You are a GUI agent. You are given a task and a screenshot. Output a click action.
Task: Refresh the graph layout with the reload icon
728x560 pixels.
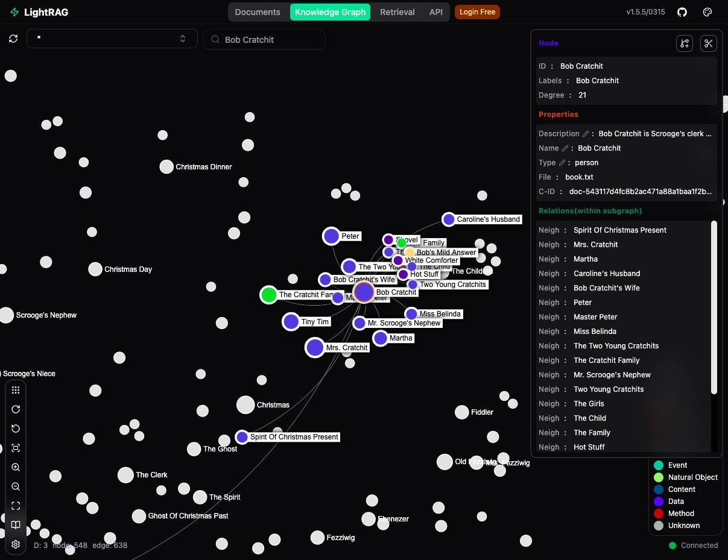tap(13, 39)
